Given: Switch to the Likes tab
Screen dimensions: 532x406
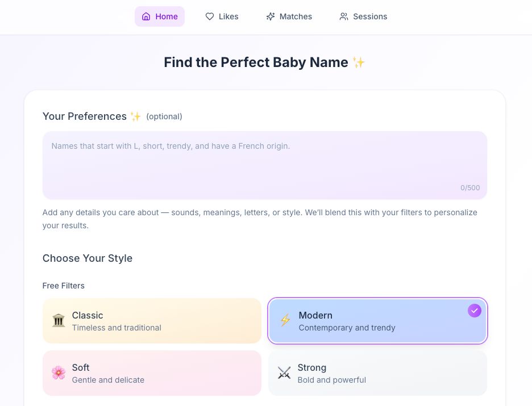Looking at the screenshot, I should (222, 16).
